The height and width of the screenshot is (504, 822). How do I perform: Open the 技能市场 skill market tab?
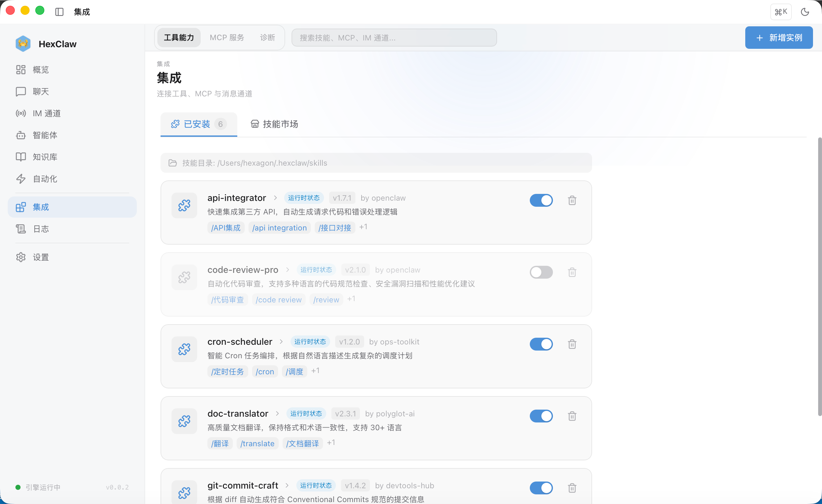tap(274, 124)
